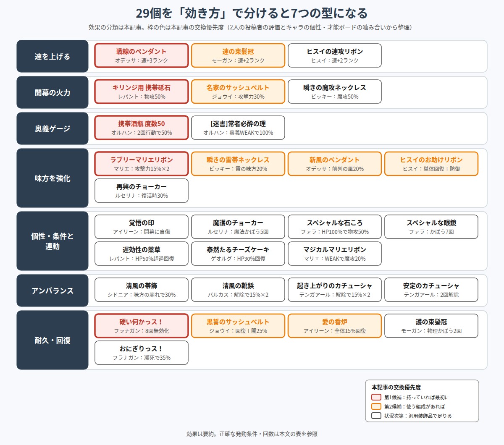Select 安定のカチューシャ card

coord(431,290)
